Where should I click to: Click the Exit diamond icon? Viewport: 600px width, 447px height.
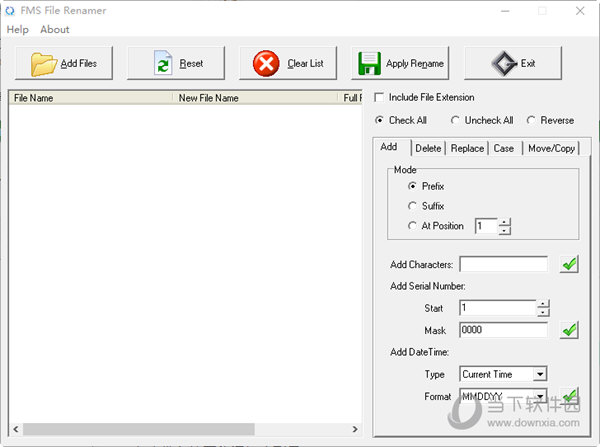(x=504, y=63)
